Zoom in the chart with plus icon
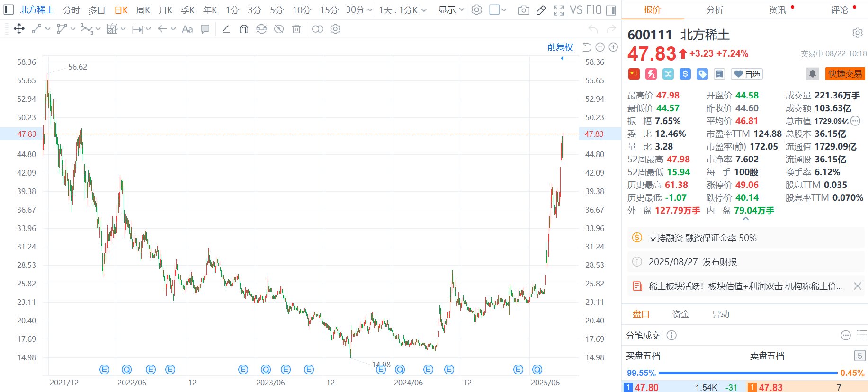Screen dimensions: 868x392 pyautogui.click(x=613, y=47)
